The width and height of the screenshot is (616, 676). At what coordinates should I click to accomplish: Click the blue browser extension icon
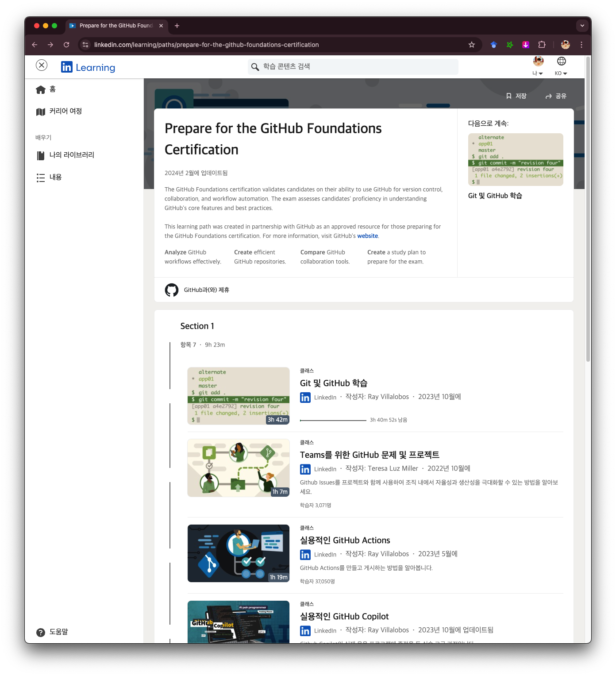pos(494,45)
